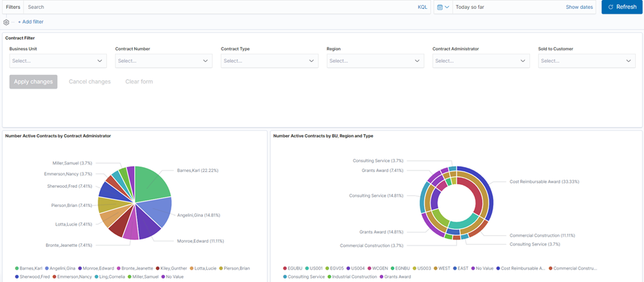This screenshot has width=644, height=282.
Task: Click Monroe,Edward (11.11%) pie label
Action: (x=200, y=241)
